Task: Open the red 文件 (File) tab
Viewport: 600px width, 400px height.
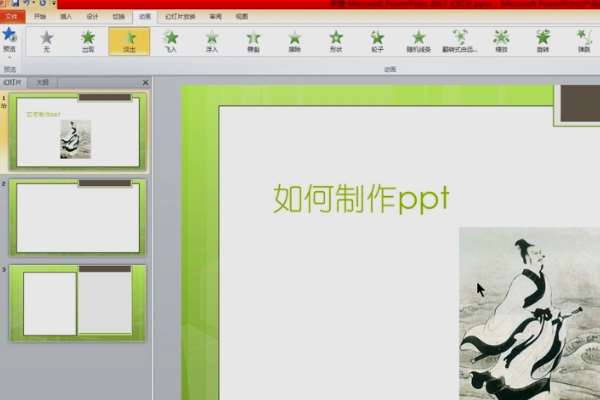Action: click(x=12, y=17)
